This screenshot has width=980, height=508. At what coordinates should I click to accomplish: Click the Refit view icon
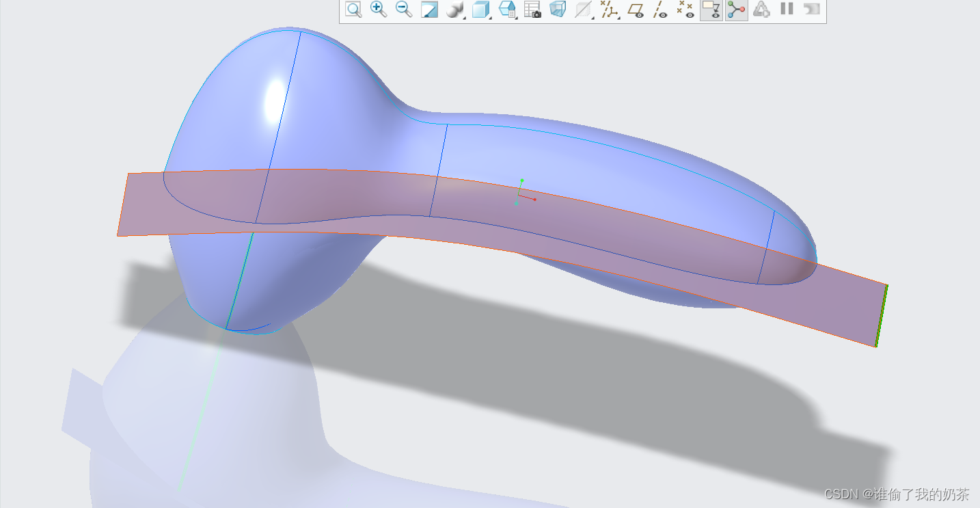tap(353, 10)
